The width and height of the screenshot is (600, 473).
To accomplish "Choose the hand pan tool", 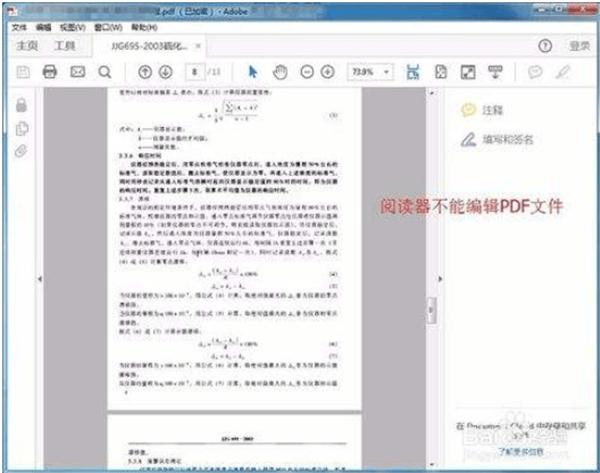I will coord(280,72).
